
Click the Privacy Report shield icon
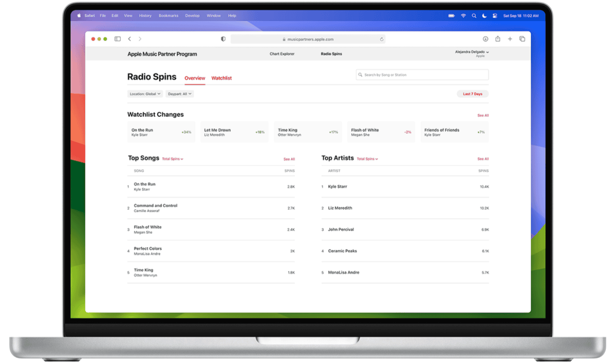223,39
